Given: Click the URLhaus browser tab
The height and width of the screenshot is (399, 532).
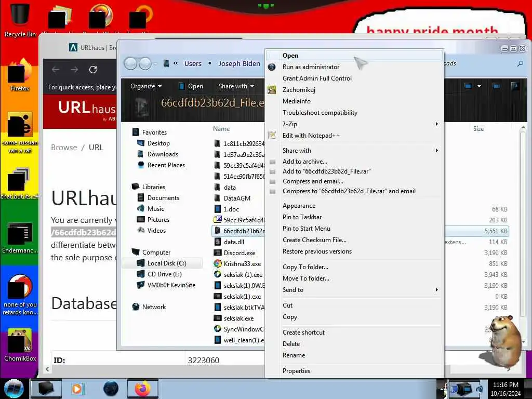Looking at the screenshot, I should point(91,47).
